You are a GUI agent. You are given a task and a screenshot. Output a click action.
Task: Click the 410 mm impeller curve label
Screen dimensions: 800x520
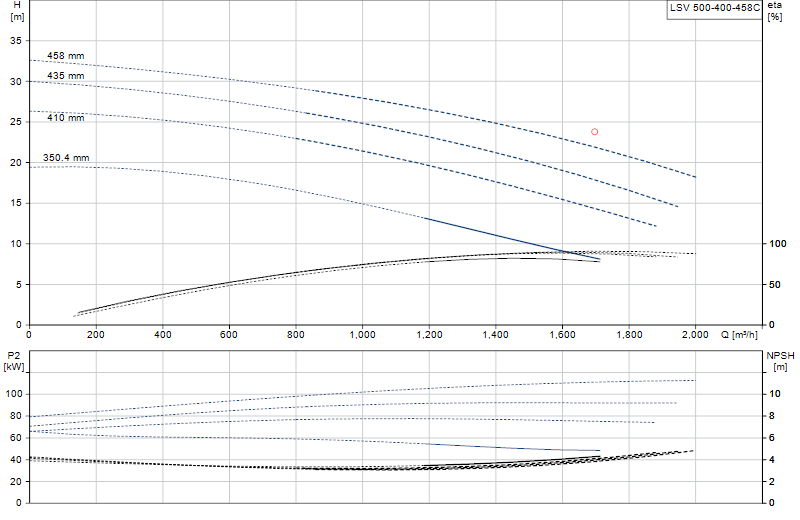click(x=66, y=117)
